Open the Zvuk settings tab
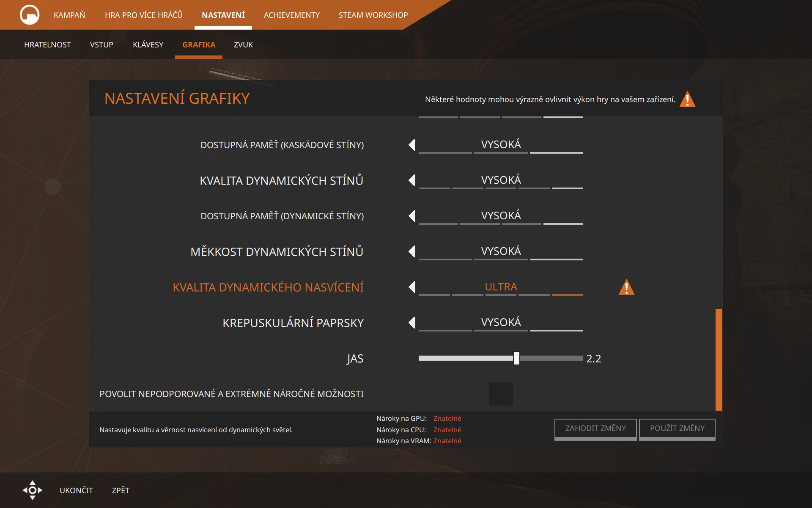This screenshot has width=812, height=508. [x=243, y=45]
